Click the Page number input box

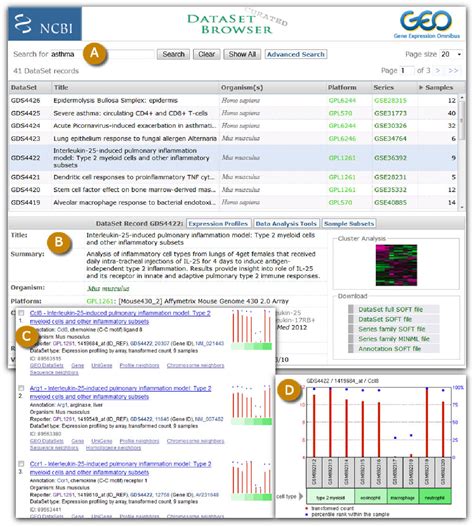click(x=407, y=71)
